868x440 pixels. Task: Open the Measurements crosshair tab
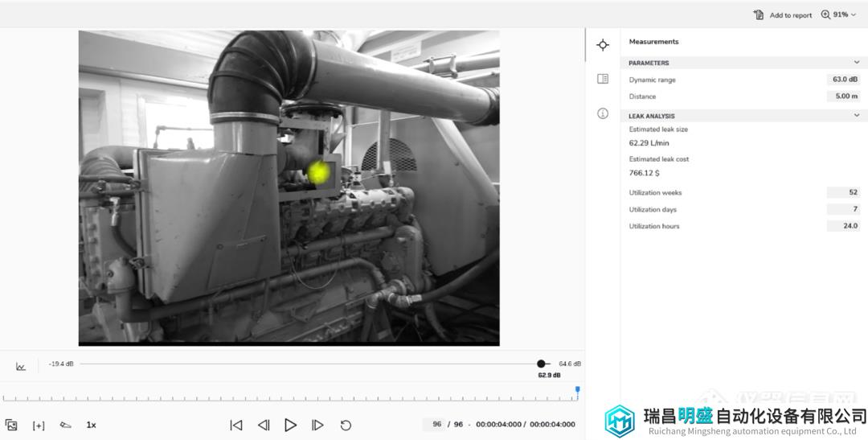pos(603,45)
